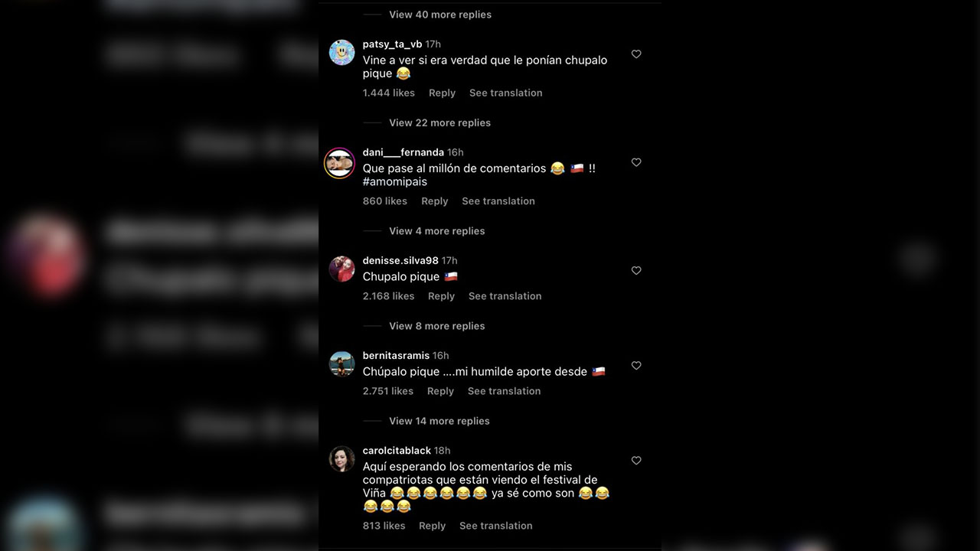The height and width of the screenshot is (551, 980).
Task: Like denisse.silva98's Chupalo pique comment
Action: [636, 271]
